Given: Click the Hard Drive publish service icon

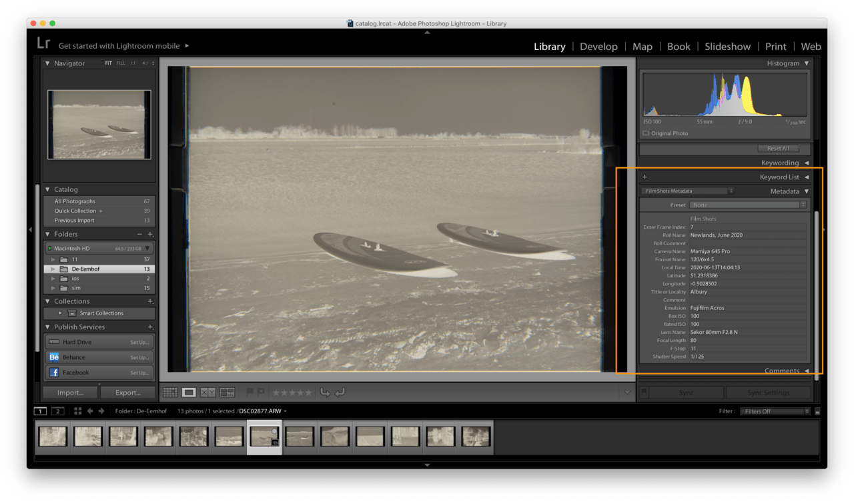Looking at the screenshot, I should pos(54,342).
